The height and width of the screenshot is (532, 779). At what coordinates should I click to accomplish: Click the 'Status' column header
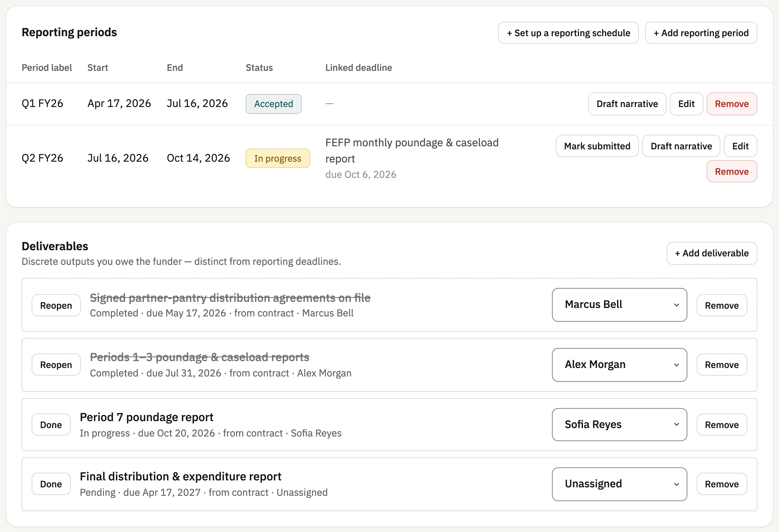[x=259, y=68]
